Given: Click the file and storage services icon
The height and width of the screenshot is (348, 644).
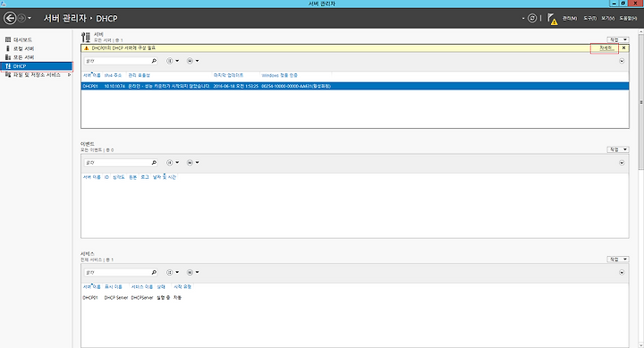Looking at the screenshot, I should [8, 75].
